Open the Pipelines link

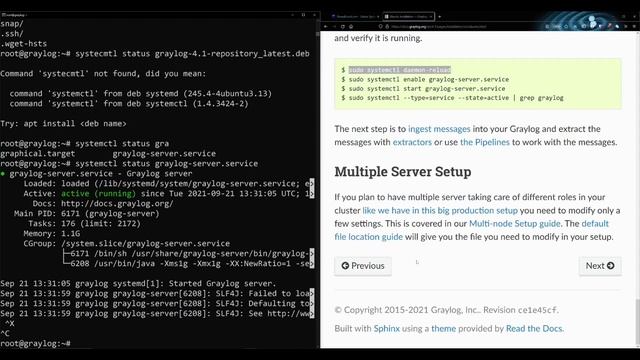pos(485,142)
